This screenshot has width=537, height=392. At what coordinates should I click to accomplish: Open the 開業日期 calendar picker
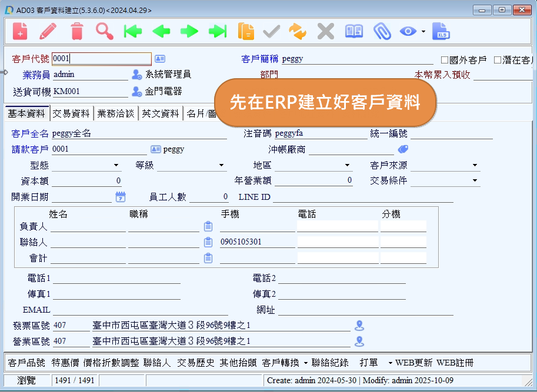pyautogui.click(x=121, y=197)
